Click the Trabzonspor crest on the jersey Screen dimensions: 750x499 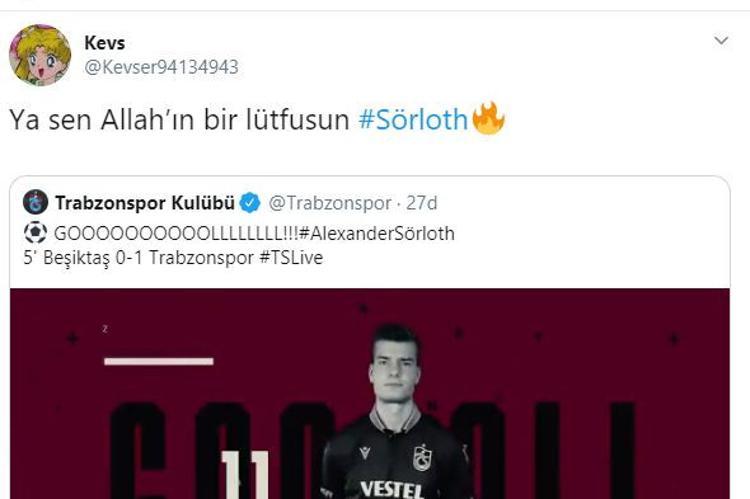[x=422, y=457]
